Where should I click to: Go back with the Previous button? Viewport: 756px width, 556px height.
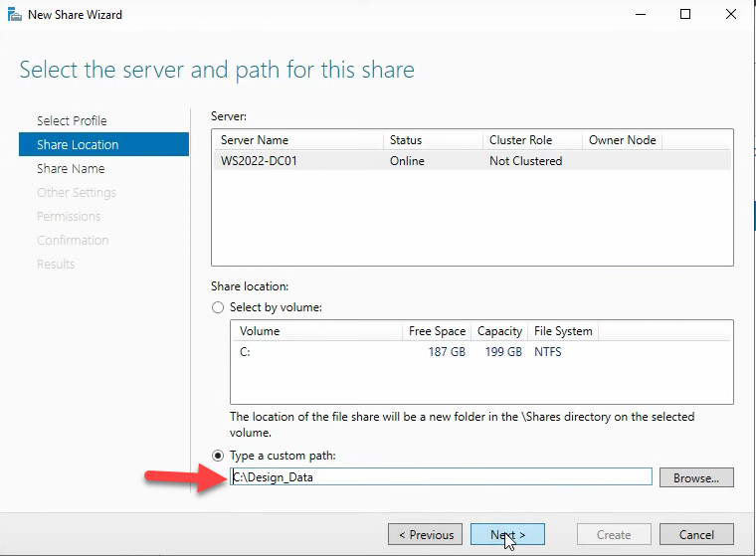click(x=425, y=534)
